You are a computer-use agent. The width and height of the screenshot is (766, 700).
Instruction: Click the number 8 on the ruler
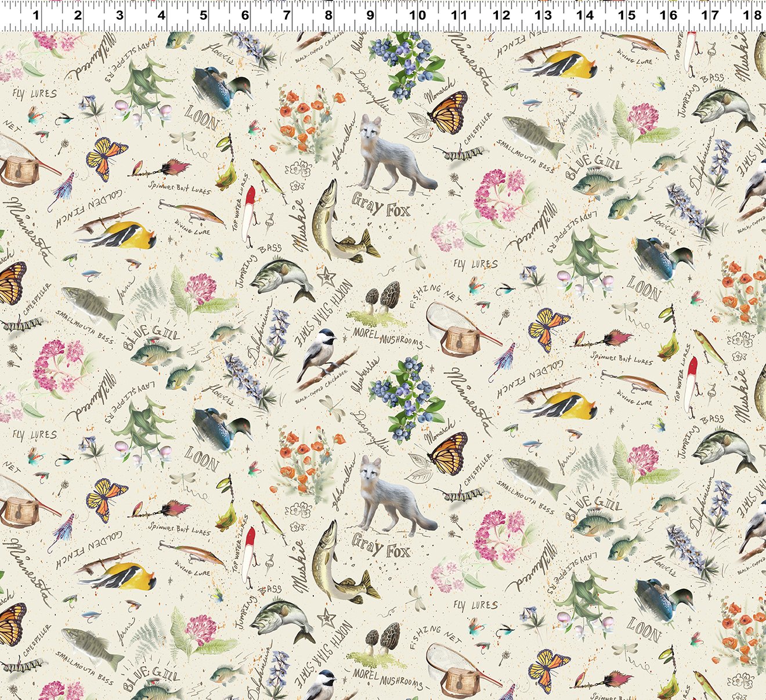328,15
